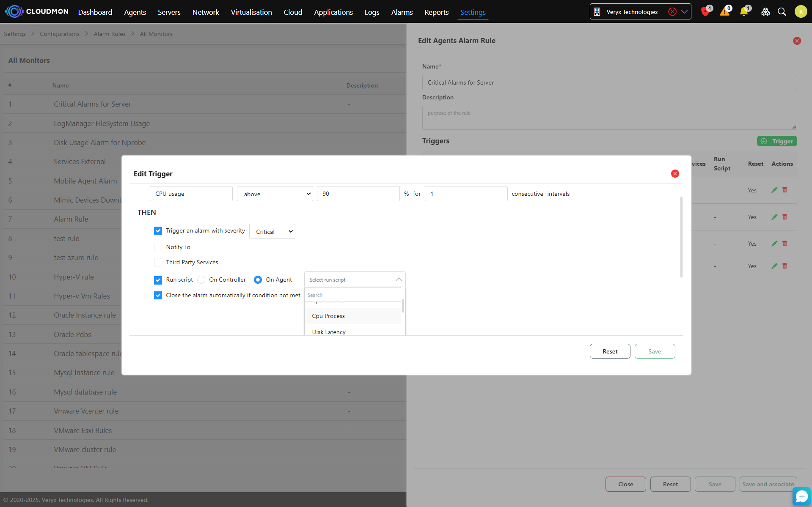Click Save in Edit Trigger dialog
This screenshot has height=507, width=812.
(655, 351)
